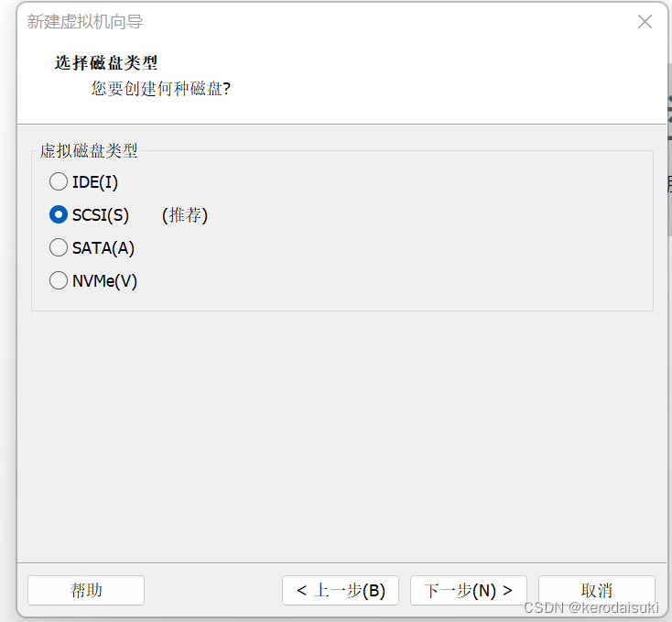Pick the NVMe radio button circle

point(59,281)
